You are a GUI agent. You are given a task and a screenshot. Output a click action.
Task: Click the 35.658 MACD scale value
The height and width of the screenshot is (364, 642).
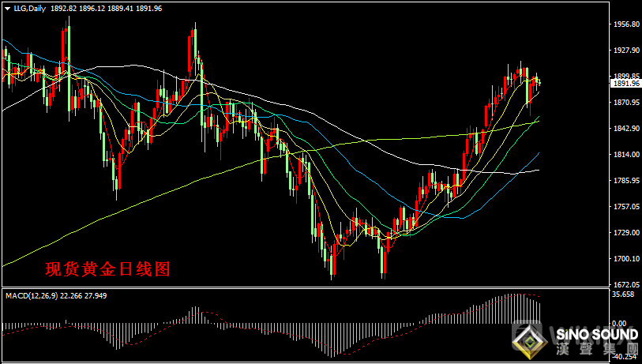[624, 295]
